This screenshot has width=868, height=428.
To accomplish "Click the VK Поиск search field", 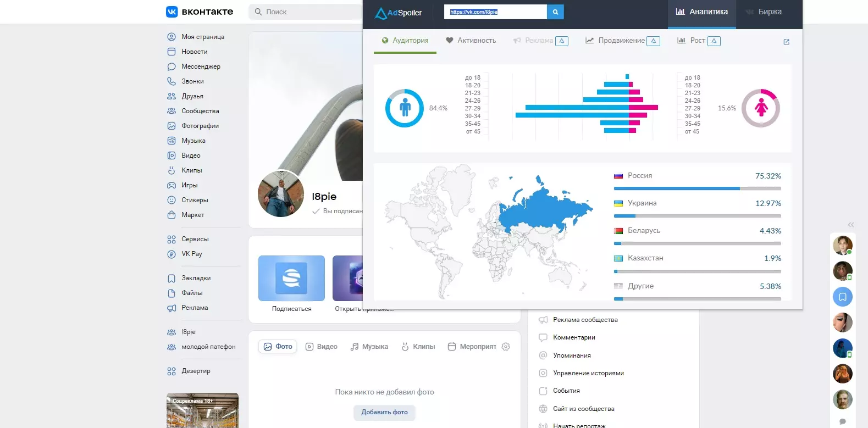I will (306, 12).
